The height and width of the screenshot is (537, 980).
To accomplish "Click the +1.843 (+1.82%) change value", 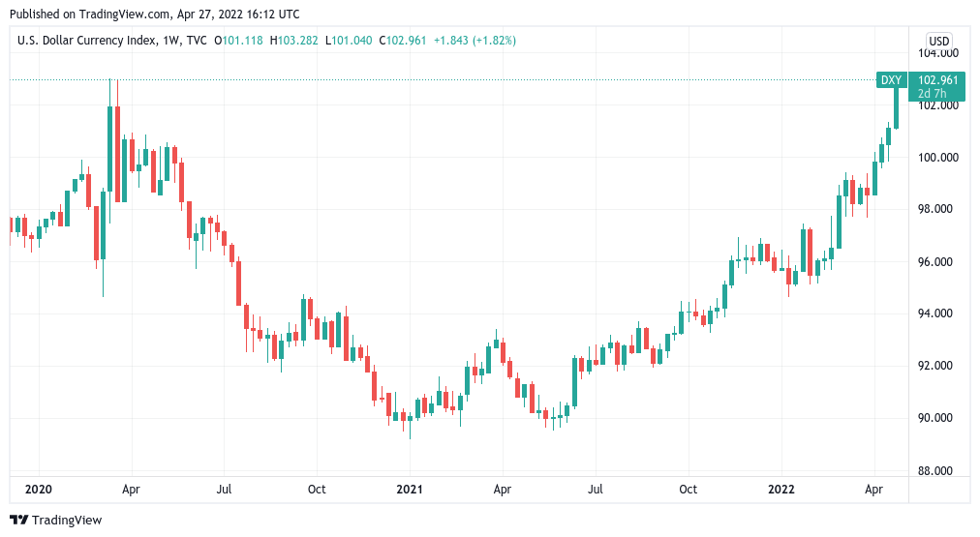I will [475, 41].
